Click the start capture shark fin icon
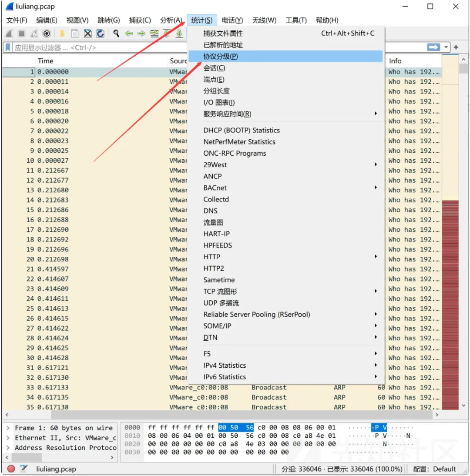 coord(9,34)
